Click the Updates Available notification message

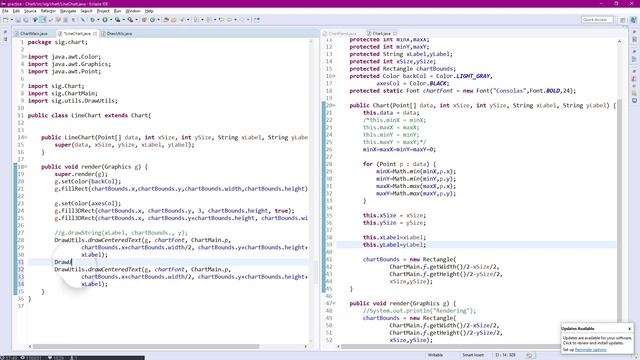coord(597,340)
